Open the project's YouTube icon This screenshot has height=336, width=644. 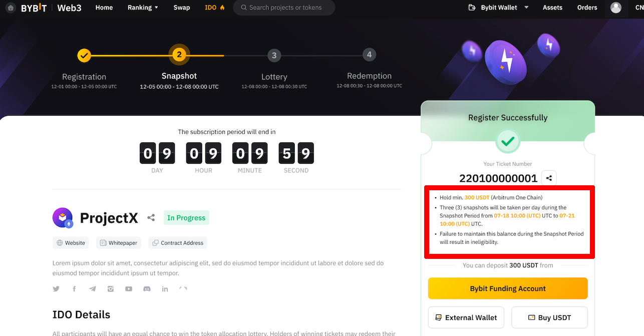pos(129,289)
